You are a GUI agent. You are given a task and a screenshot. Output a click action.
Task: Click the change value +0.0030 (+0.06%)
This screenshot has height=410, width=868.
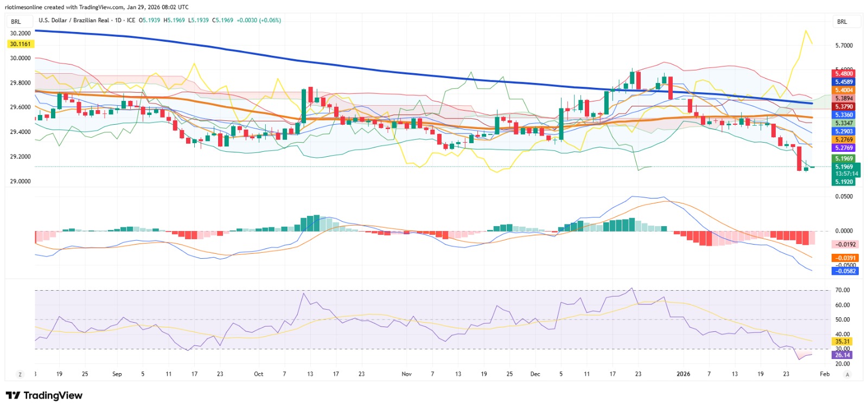pos(259,20)
